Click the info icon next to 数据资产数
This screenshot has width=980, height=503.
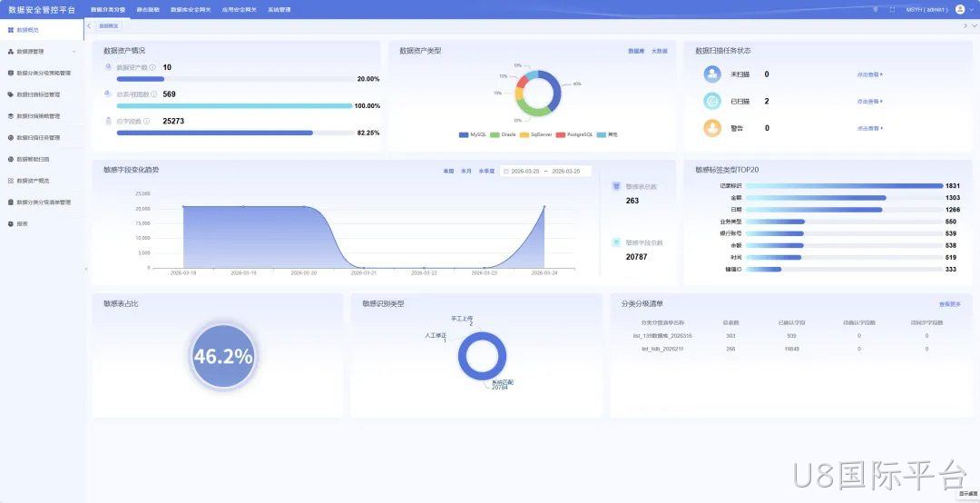(x=152, y=67)
